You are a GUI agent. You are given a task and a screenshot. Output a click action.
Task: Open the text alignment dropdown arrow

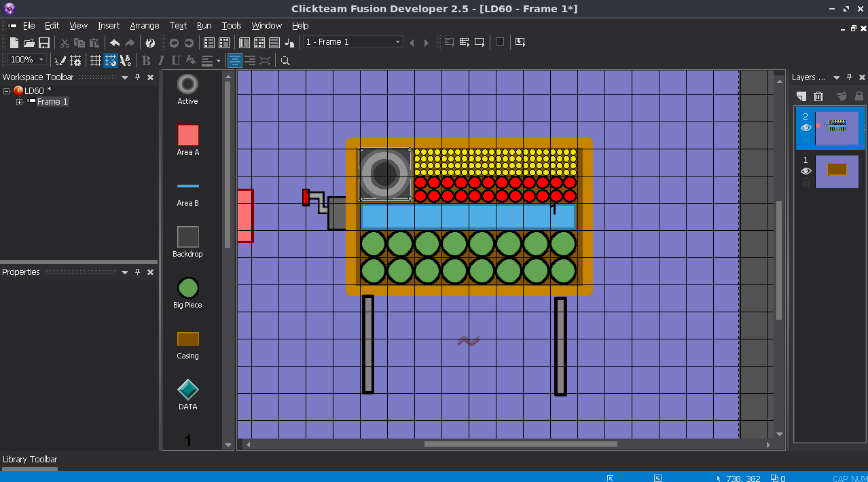(x=218, y=60)
